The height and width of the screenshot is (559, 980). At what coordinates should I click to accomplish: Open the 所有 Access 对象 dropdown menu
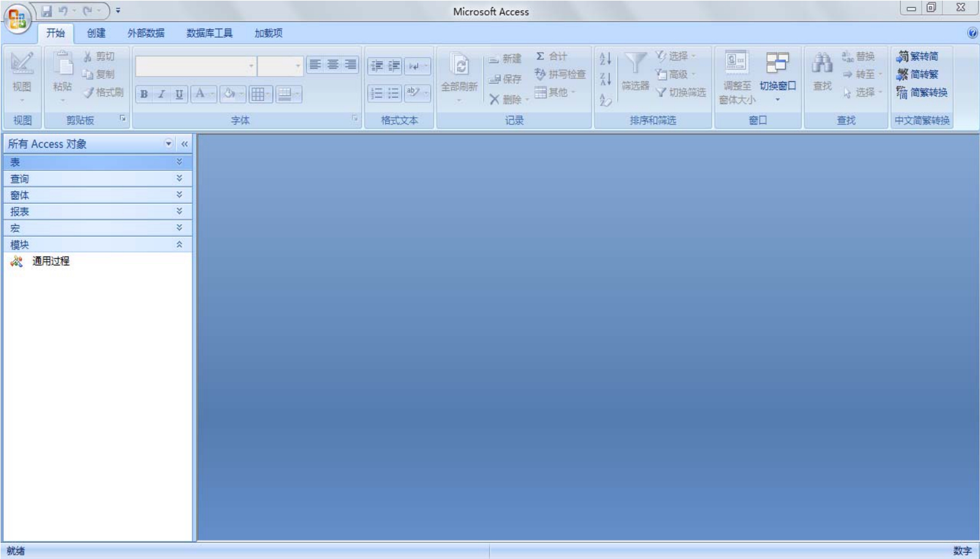[169, 143]
